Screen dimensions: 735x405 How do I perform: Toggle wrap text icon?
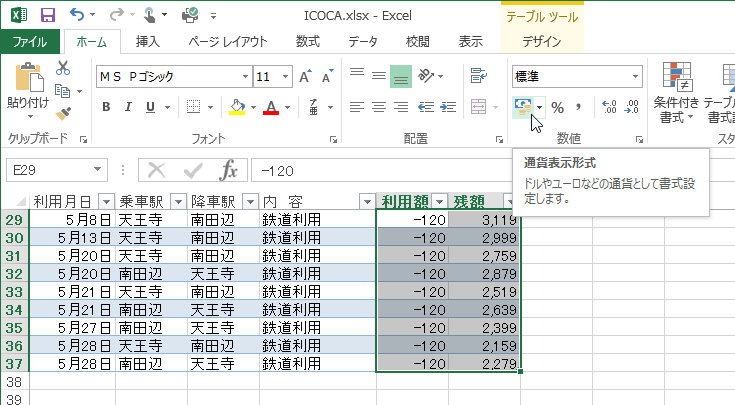point(479,75)
